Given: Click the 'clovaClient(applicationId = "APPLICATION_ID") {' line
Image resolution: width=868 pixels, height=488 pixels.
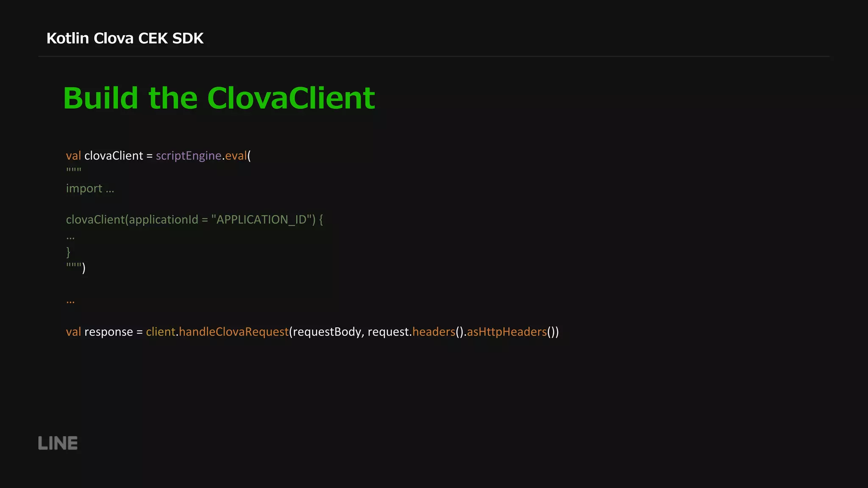Looking at the screenshot, I should coord(195,219).
